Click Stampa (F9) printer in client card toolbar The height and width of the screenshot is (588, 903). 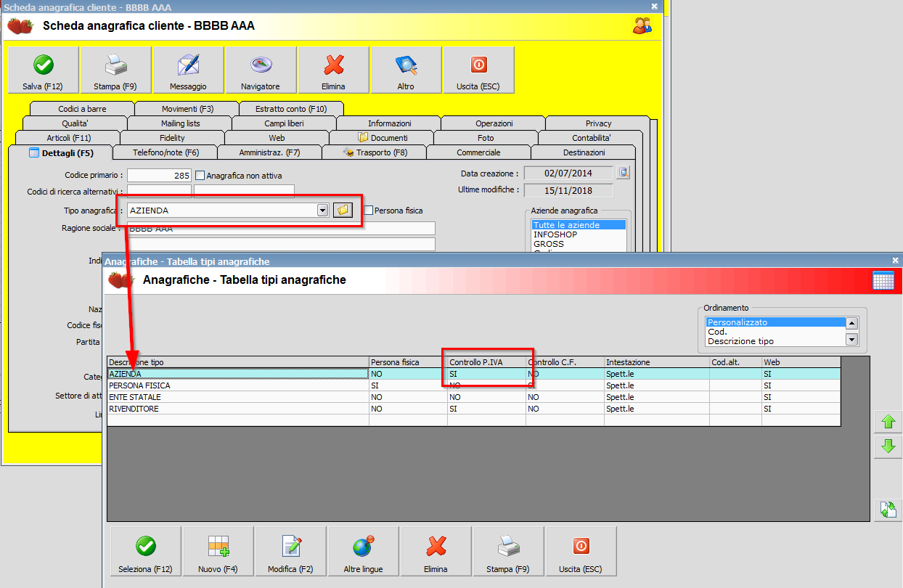tap(115, 70)
